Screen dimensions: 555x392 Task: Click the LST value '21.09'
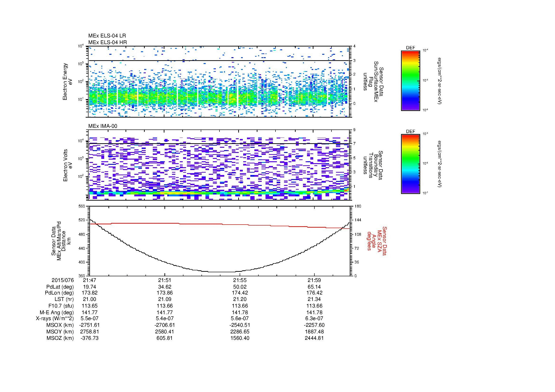pyautogui.click(x=165, y=300)
